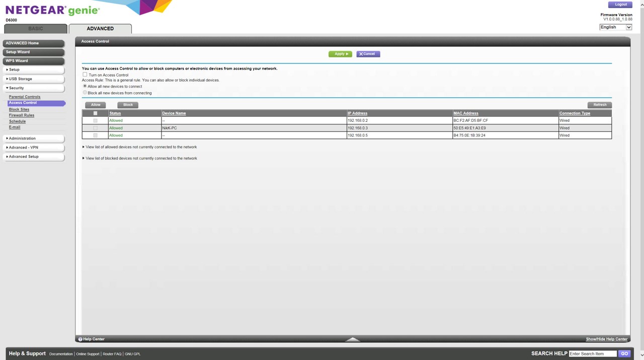The width and height of the screenshot is (644, 360).
Task: Open Schedule page
Action: (x=17, y=121)
